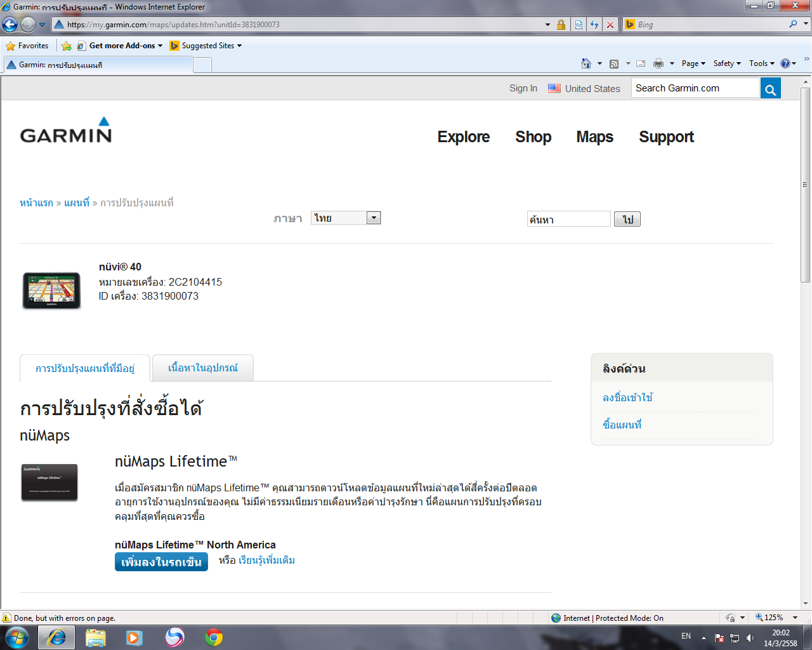The width and height of the screenshot is (812, 650).
Task: Click the Bing search magnifier icon
Action: [x=793, y=24]
